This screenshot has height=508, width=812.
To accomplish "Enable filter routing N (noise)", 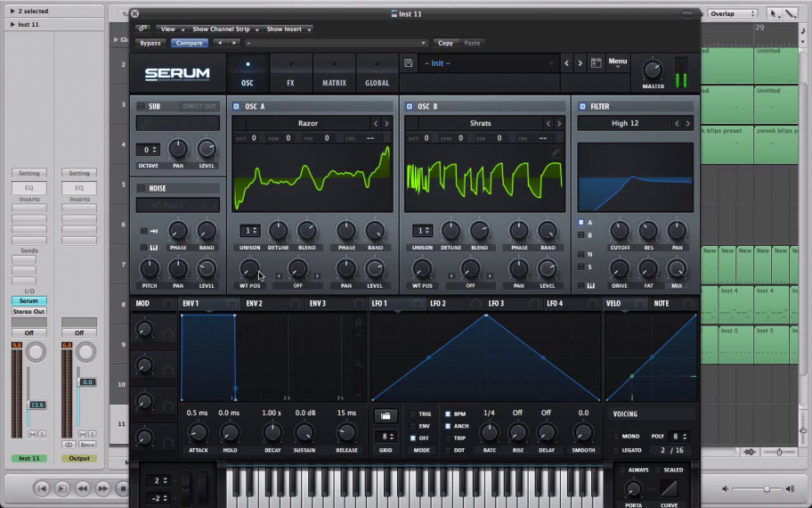I will pyautogui.click(x=581, y=255).
